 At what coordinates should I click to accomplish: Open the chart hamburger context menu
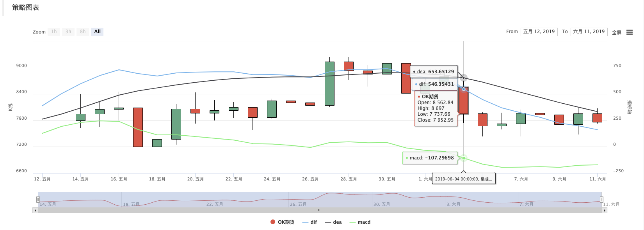tap(630, 32)
